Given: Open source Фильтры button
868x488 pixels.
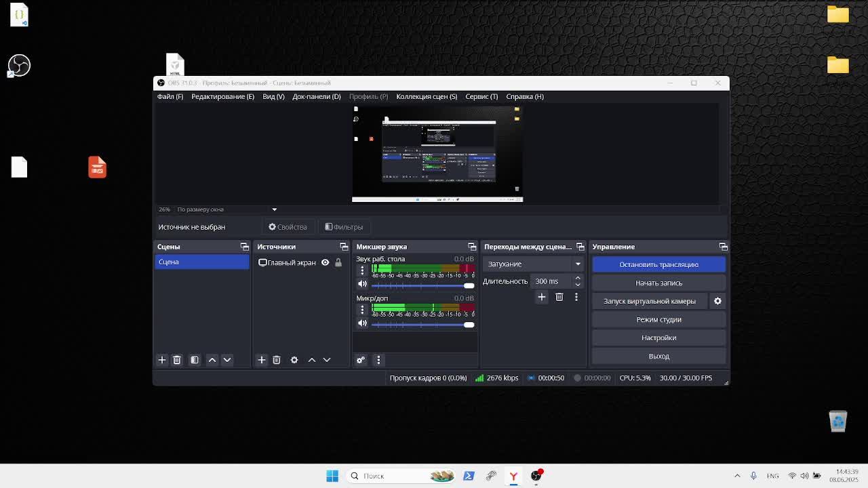Looking at the screenshot, I should (344, 227).
